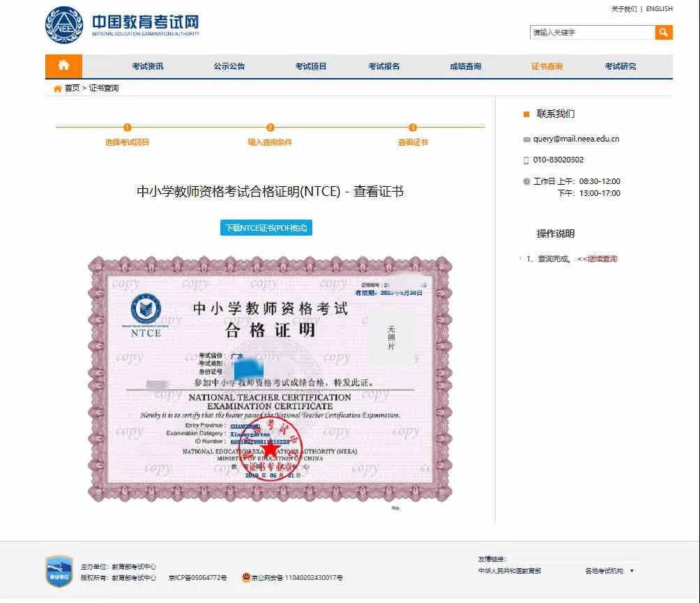Click into the keyword search field
This screenshot has width=700, height=603.
click(592, 32)
